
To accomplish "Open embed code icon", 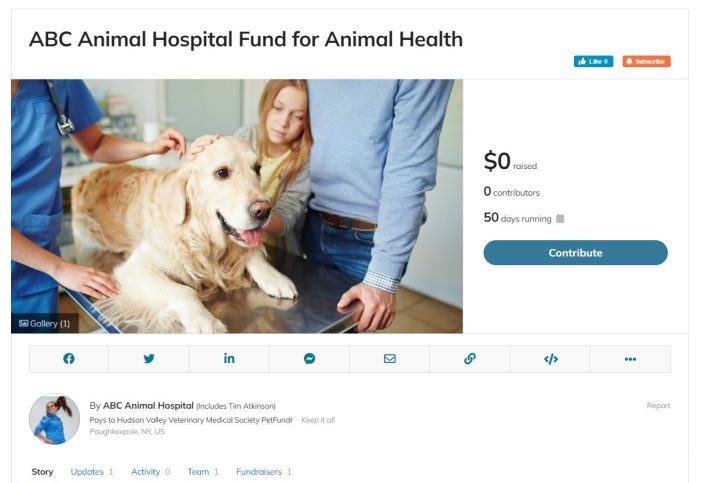I will [550, 359].
